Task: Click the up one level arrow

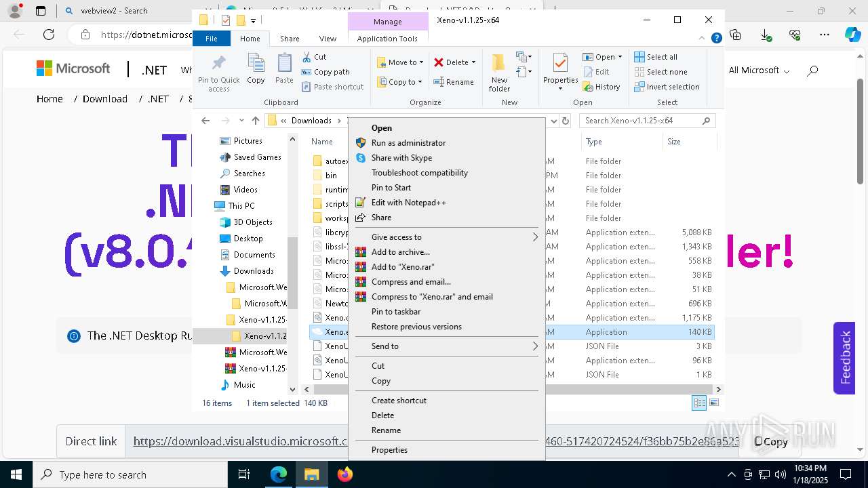Action: (256, 121)
